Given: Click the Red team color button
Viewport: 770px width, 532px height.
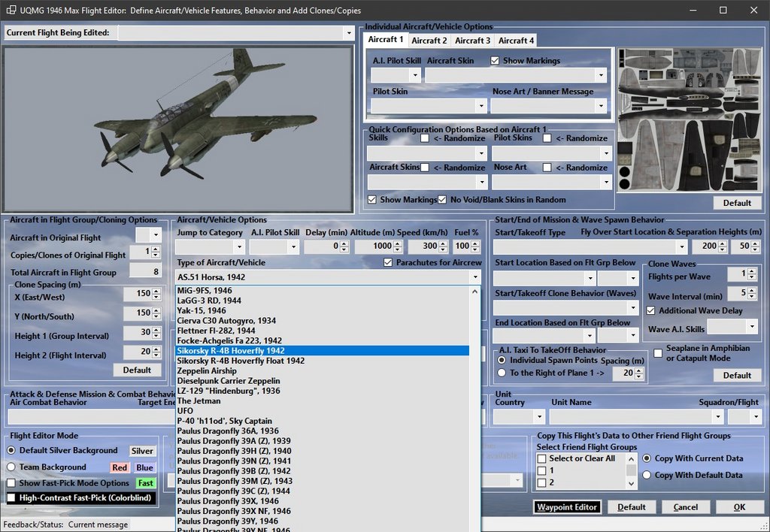Looking at the screenshot, I should [x=120, y=467].
